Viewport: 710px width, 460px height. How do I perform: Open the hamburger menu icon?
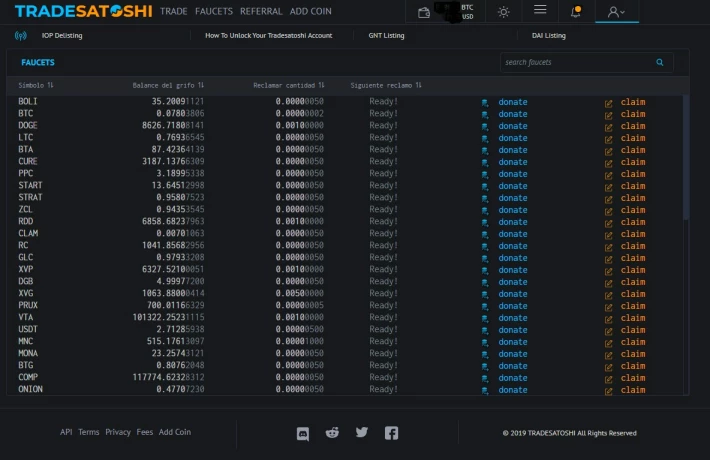coord(540,10)
